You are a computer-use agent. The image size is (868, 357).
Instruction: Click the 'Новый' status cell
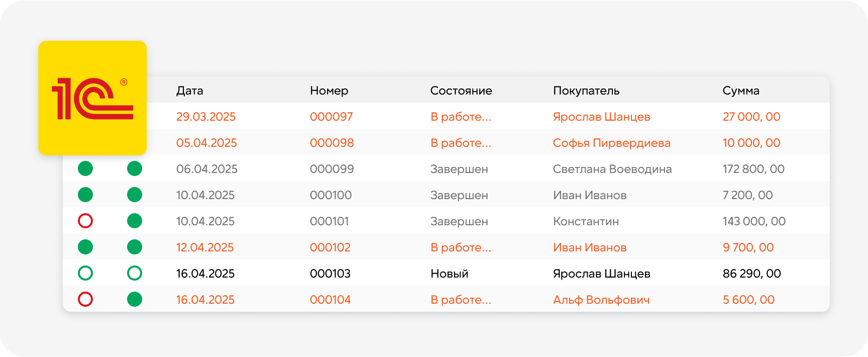[450, 274]
